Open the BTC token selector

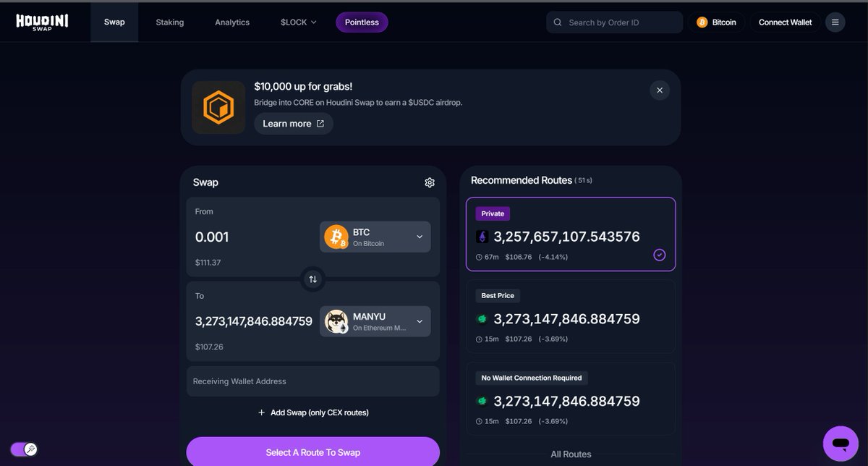point(375,237)
